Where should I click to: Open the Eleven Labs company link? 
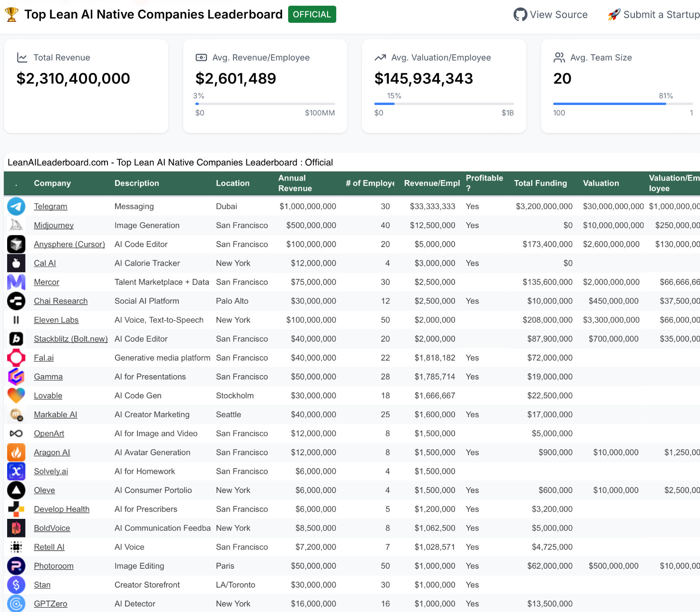pos(56,320)
